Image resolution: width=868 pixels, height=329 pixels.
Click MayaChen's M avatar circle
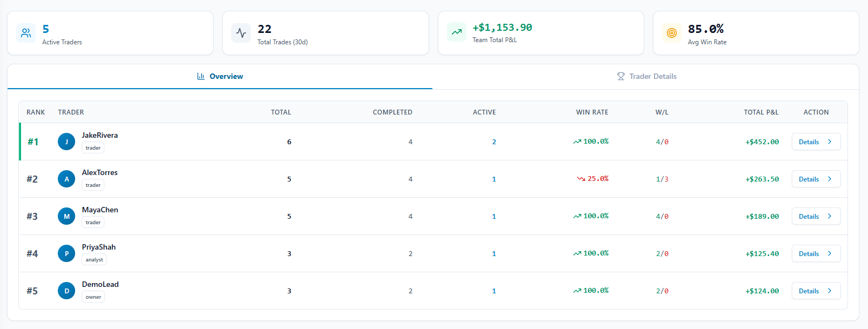pyautogui.click(x=66, y=216)
